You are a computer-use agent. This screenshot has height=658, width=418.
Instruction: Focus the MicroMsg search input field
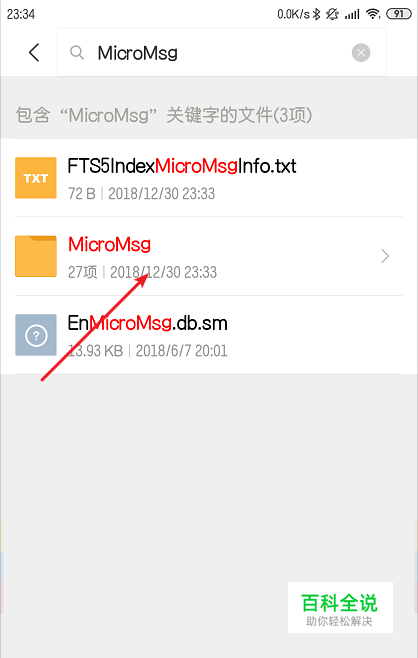pyautogui.click(x=222, y=52)
